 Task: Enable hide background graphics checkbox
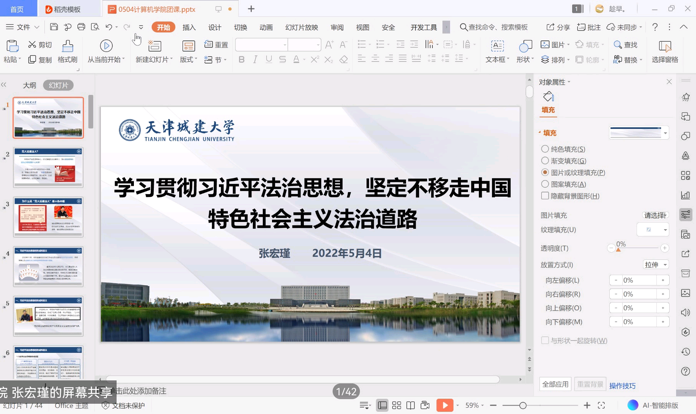coord(545,196)
